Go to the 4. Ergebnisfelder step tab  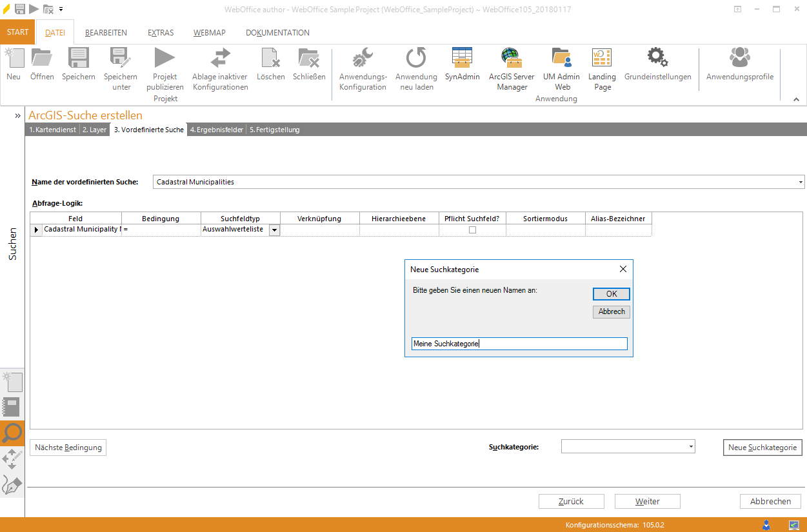coord(216,130)
